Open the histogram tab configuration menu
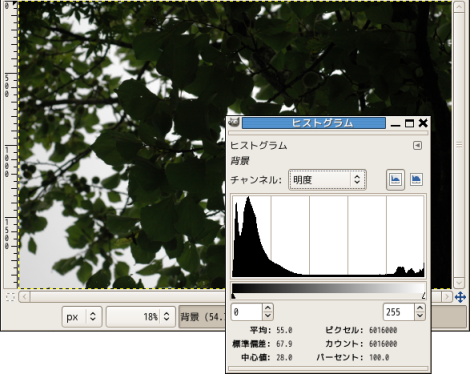The image size is (470, 374). tap(417, 145)
